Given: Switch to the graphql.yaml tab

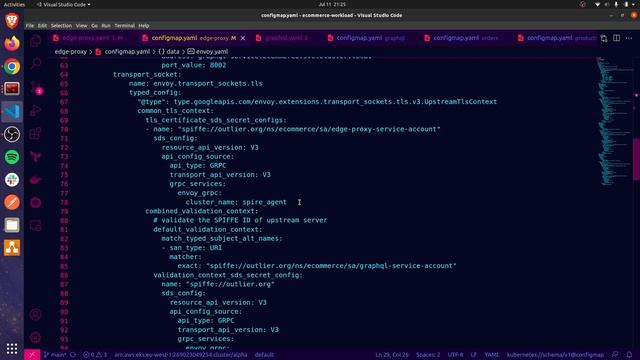Looking at the screenshot, I should 285,38.
